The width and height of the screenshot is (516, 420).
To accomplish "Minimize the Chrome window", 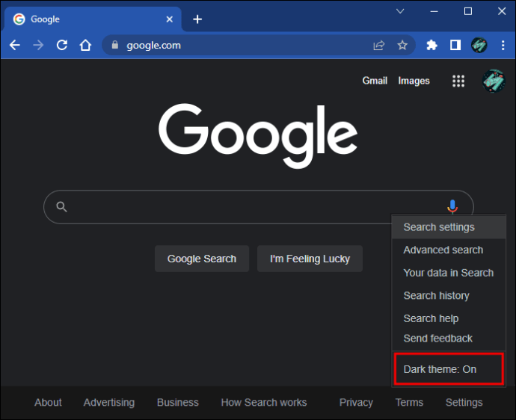I will pyautogui.click(x=434, y=11).
